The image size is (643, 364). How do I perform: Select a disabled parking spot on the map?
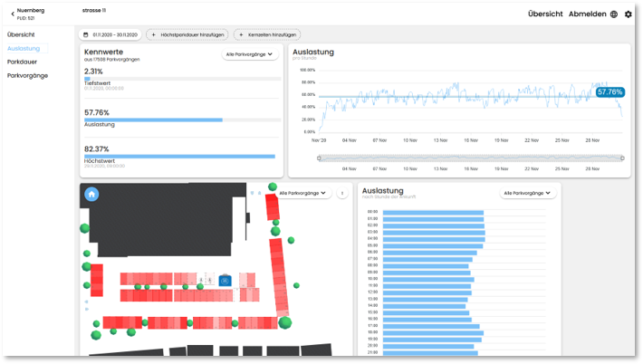click(x=201, y=280)
